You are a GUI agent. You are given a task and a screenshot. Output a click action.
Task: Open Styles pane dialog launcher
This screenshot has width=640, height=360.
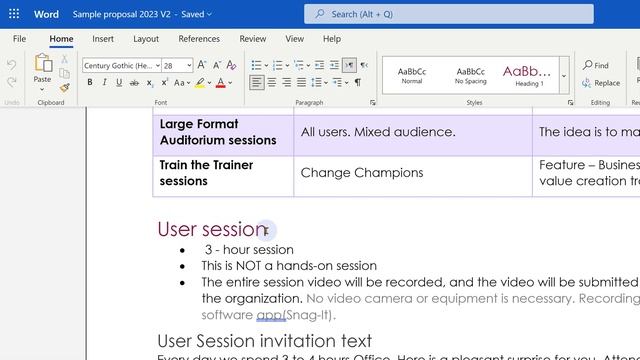570,103
